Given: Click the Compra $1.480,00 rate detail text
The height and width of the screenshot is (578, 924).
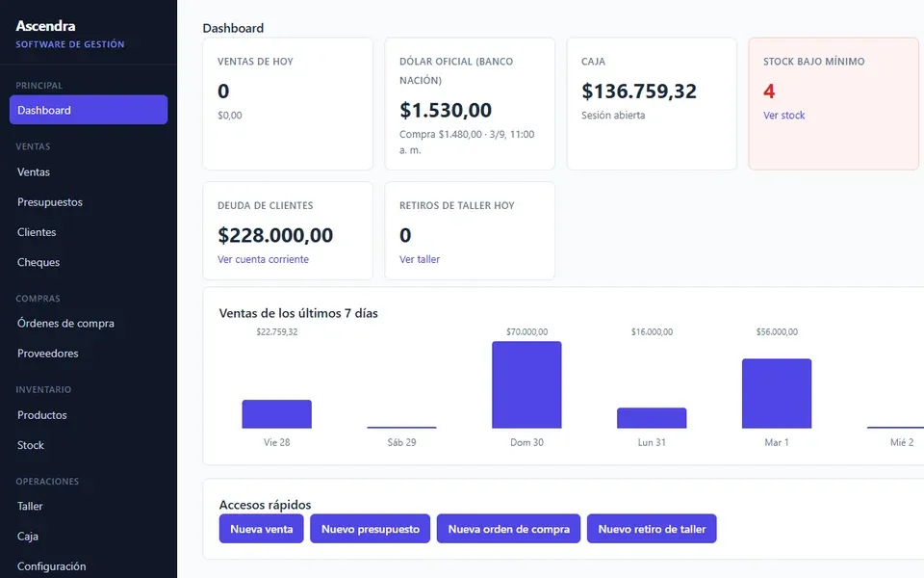Looking at the screenshot, I should tap(467, 142).
